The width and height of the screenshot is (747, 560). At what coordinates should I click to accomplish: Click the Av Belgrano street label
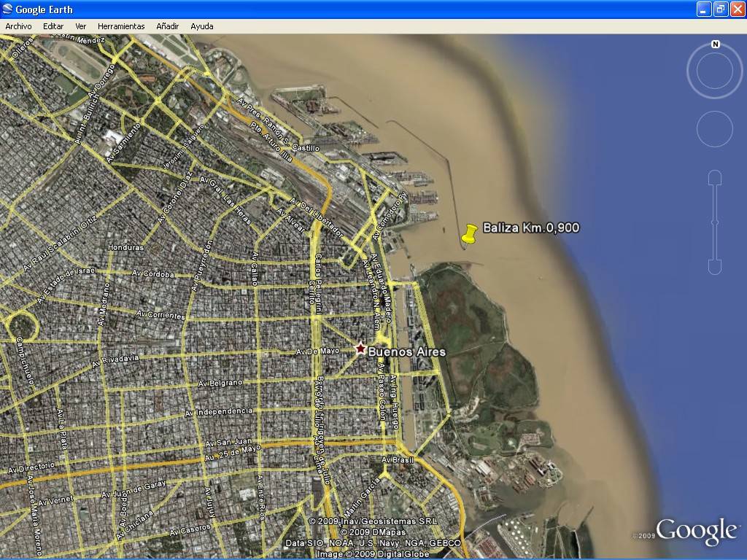click(x=220, y=383)
